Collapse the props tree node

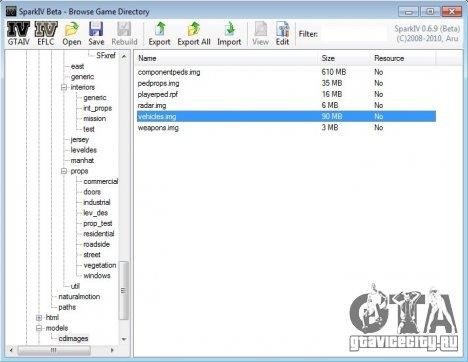[x=64, y=171]
